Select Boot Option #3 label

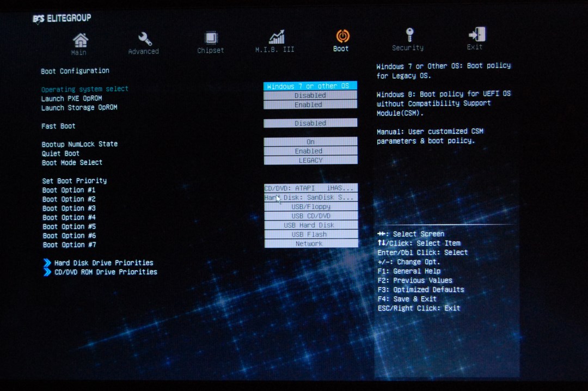(x=69, y=208)
